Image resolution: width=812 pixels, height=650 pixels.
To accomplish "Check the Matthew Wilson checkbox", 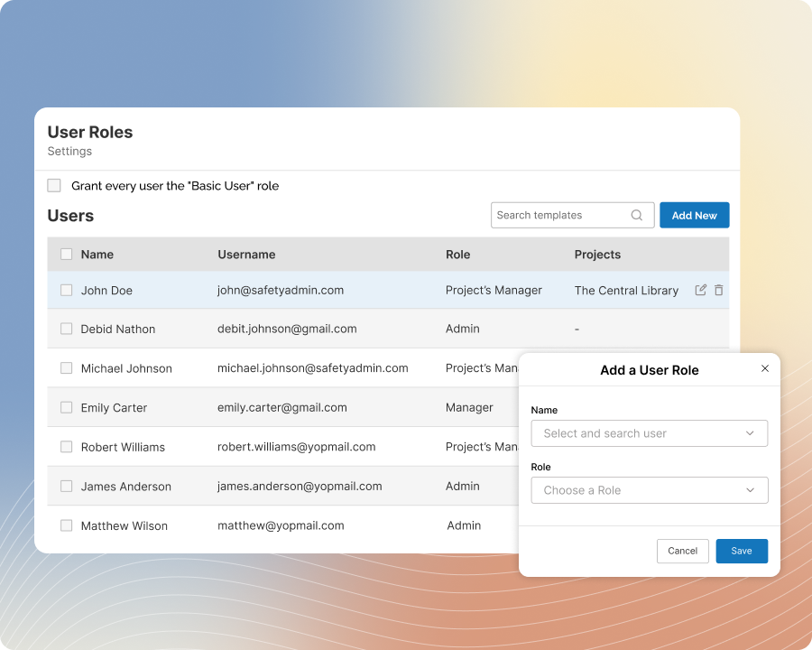I will (66, 525).
